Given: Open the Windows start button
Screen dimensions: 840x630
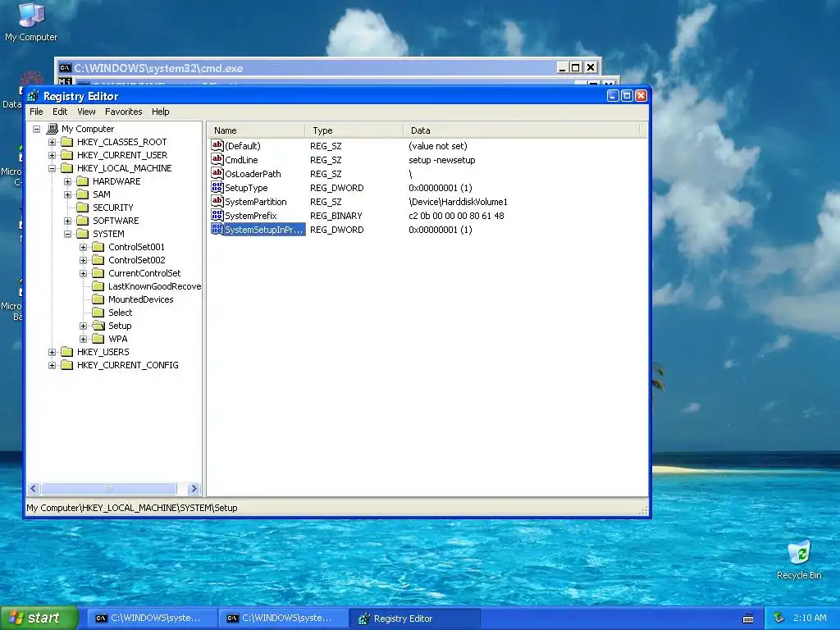Looking at the screenshot, I should 39,618.
